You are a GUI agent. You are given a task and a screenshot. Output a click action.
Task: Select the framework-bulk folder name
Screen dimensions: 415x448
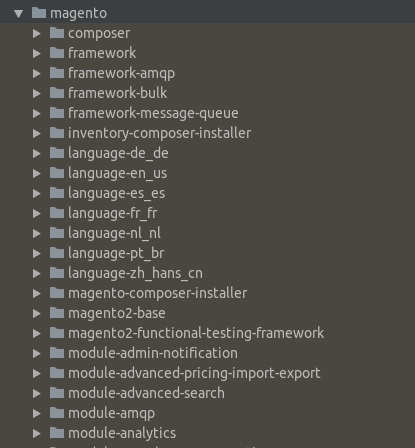pos(118,93)
